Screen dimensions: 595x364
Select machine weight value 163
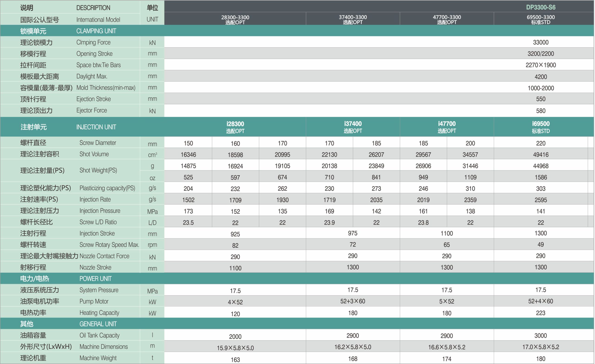pyautogui.click(x=235, y=360)
